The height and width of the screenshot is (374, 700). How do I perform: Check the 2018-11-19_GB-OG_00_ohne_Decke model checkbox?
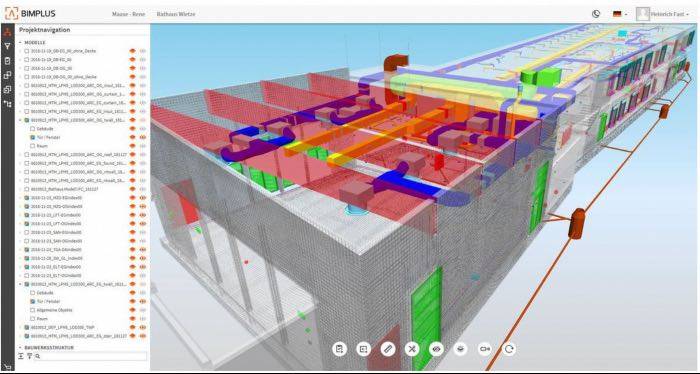27,77
